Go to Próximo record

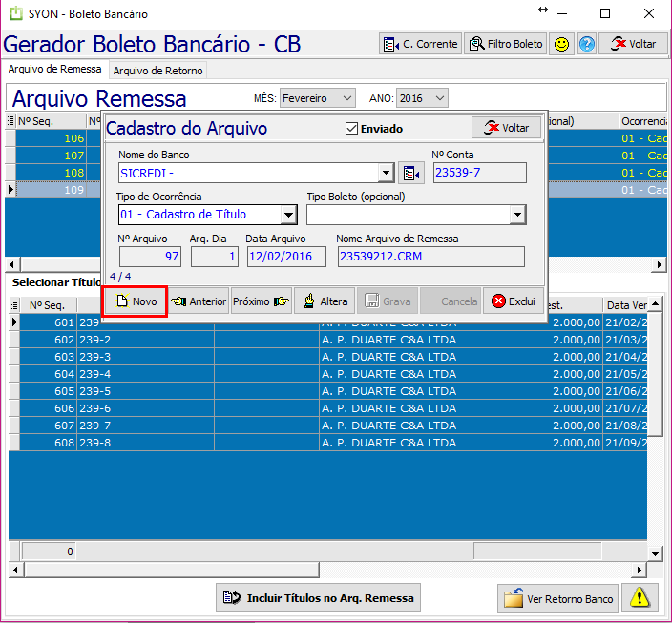[261, 301]
